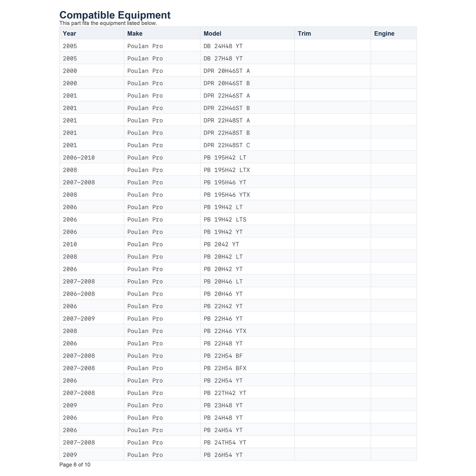Click the Engine column header
The image size is (476, 476).
pos(393,33)
